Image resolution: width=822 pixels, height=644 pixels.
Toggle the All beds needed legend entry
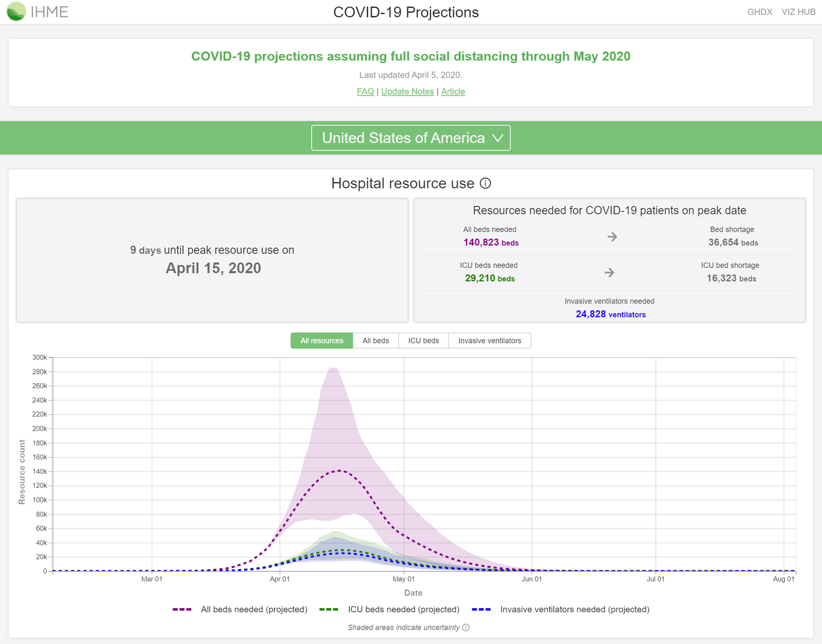[x=253, y=609]
